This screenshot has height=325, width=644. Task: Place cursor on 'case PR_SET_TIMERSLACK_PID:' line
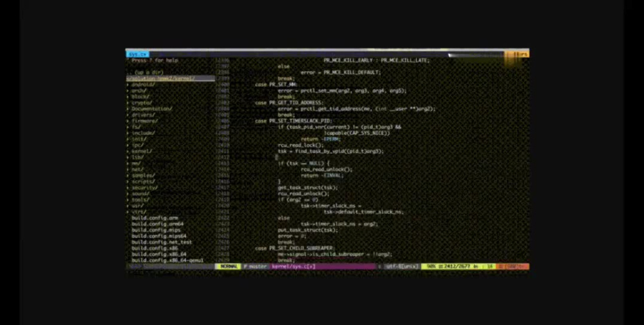[x=293, y=121]
